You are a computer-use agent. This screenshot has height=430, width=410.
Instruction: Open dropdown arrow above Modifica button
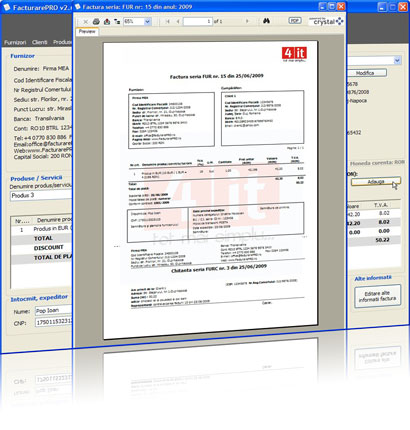397,61
